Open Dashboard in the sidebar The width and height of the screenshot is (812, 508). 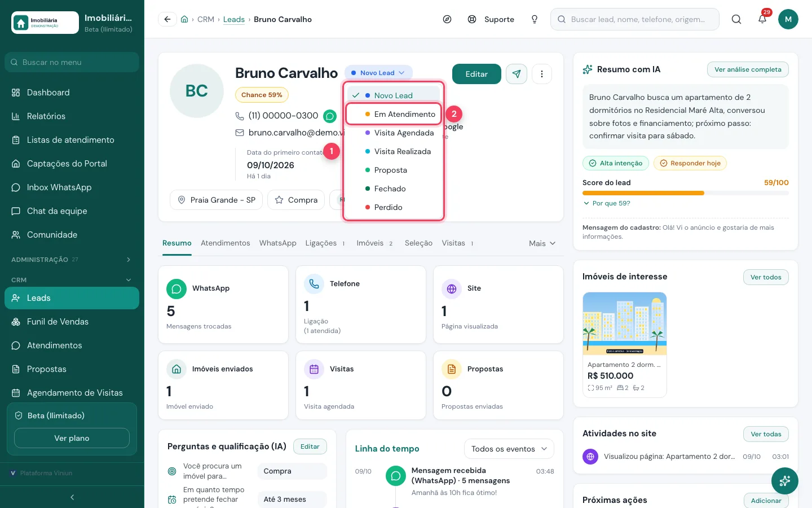[72, 93]
